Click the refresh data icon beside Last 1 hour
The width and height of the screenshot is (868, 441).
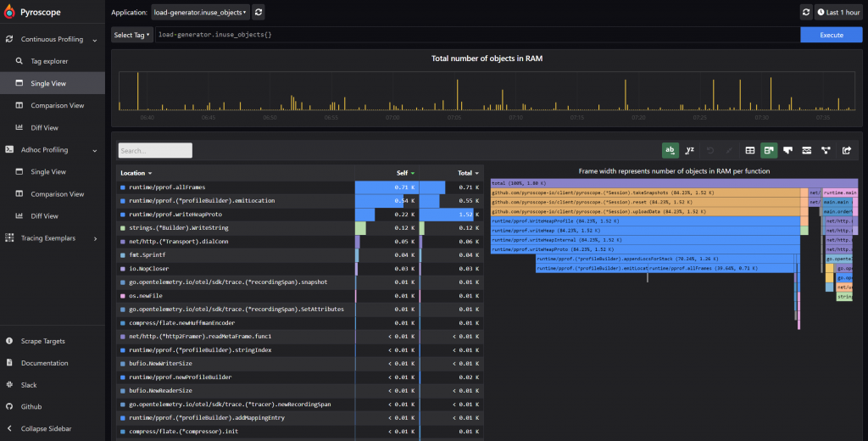[806, 12]
